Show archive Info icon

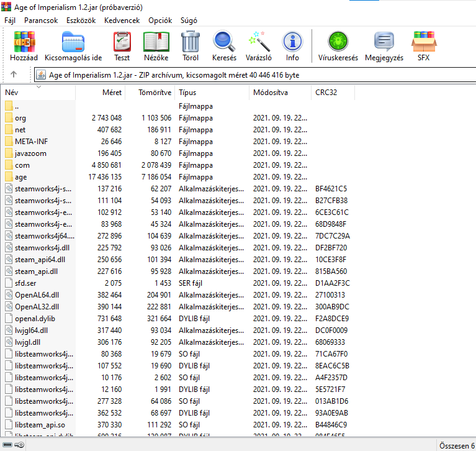(292, 42)
